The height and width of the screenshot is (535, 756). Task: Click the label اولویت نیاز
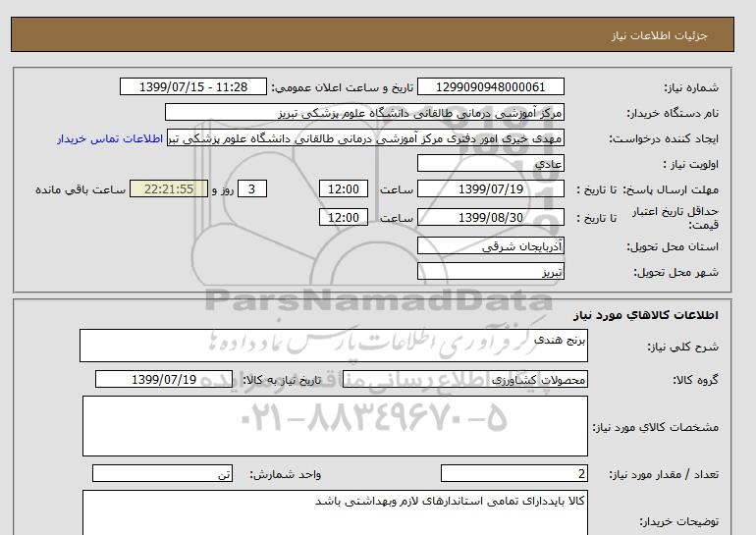coord(691,164)
